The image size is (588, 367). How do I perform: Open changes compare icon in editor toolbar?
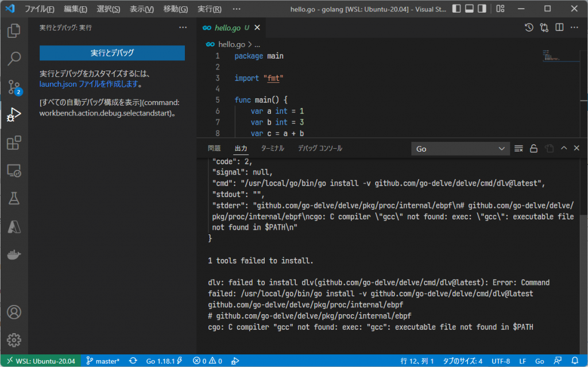[x=544, y=28]
